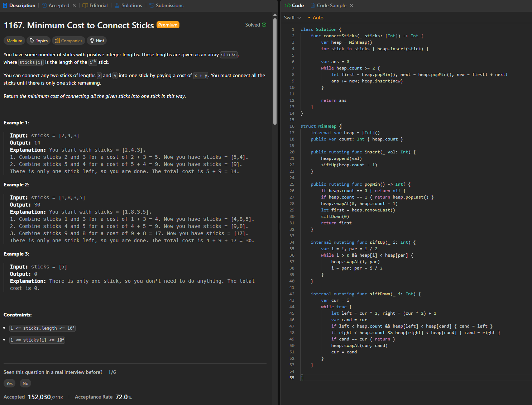
Task: Answer Yes to the interview question
Action: [9, 383]
